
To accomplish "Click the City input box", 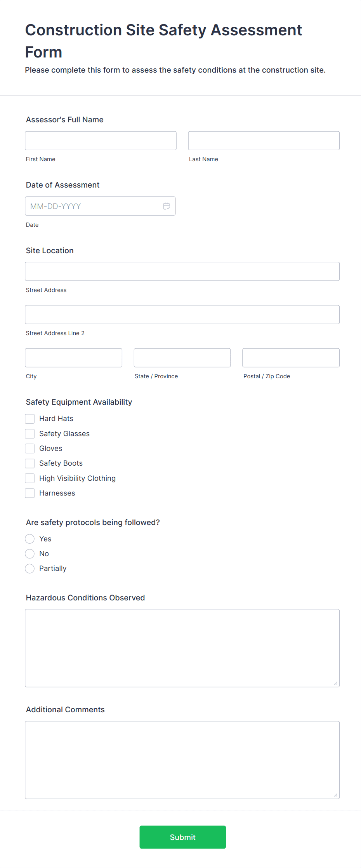I will coord(73,357).
